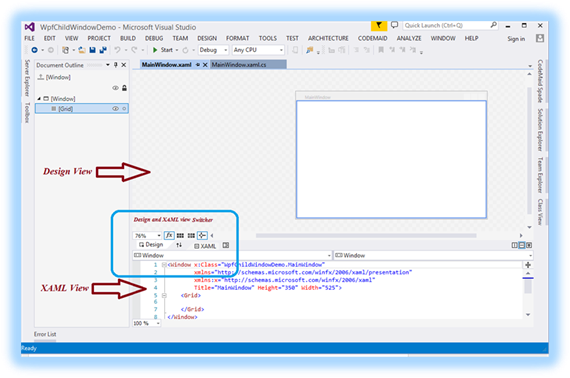This screenshot has width=570, height=378.
Task: Click the Save file toolbar icon
Action: pyautogui.click(x=92, y=50)
